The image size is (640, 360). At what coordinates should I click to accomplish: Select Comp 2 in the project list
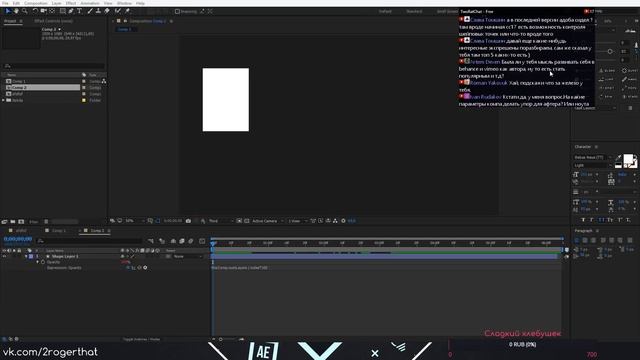tap(19, 87)
